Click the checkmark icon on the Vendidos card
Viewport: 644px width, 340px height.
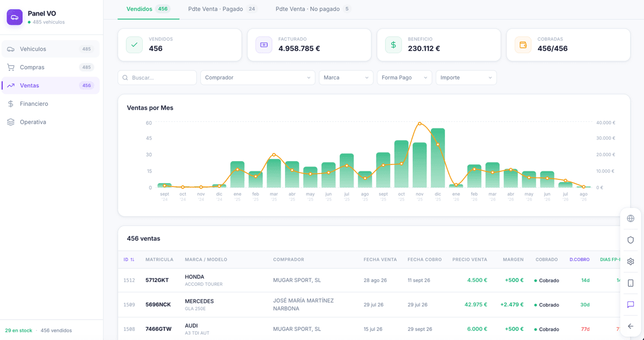(134, 45)
